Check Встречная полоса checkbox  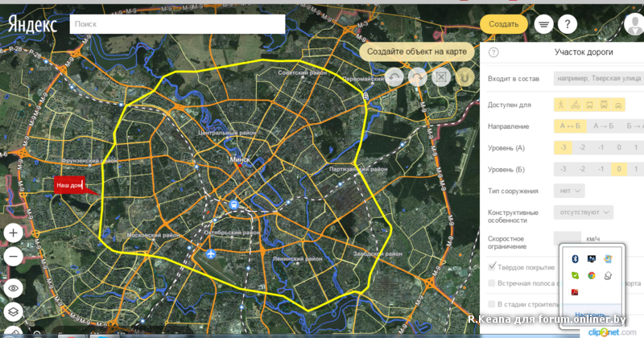tap(491, 283)
